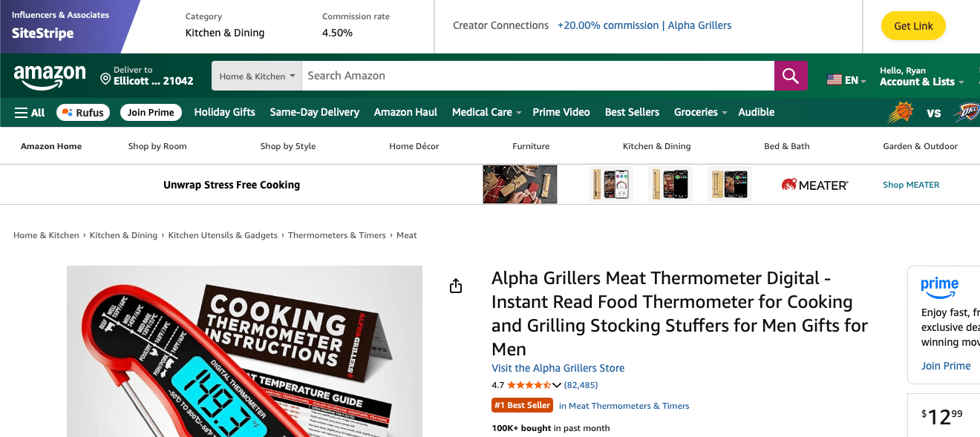Open the Home & Kitchen search category dropdown
Image resolution: width=980 pixels, height=437 pixels.
click(257, 76)
